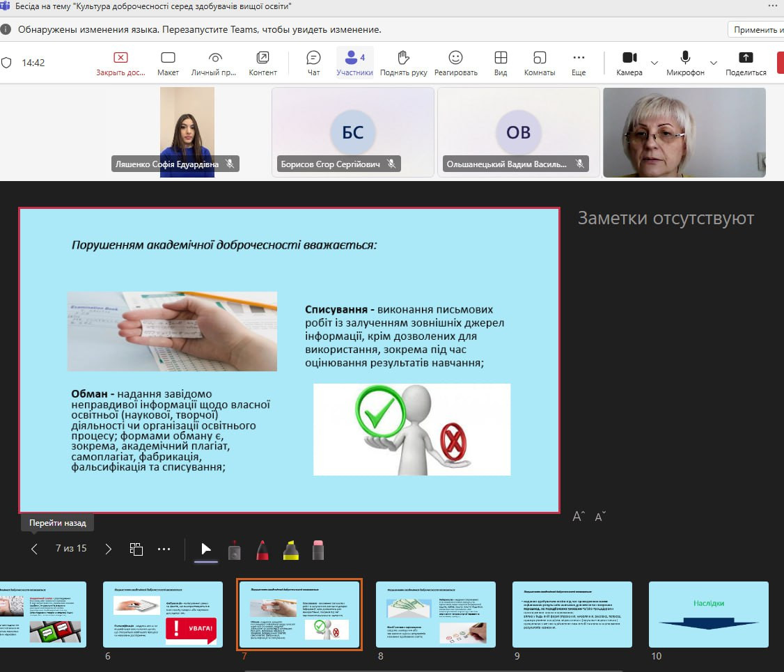
Task: Open the Вид view options
Action: click(500, 62)
